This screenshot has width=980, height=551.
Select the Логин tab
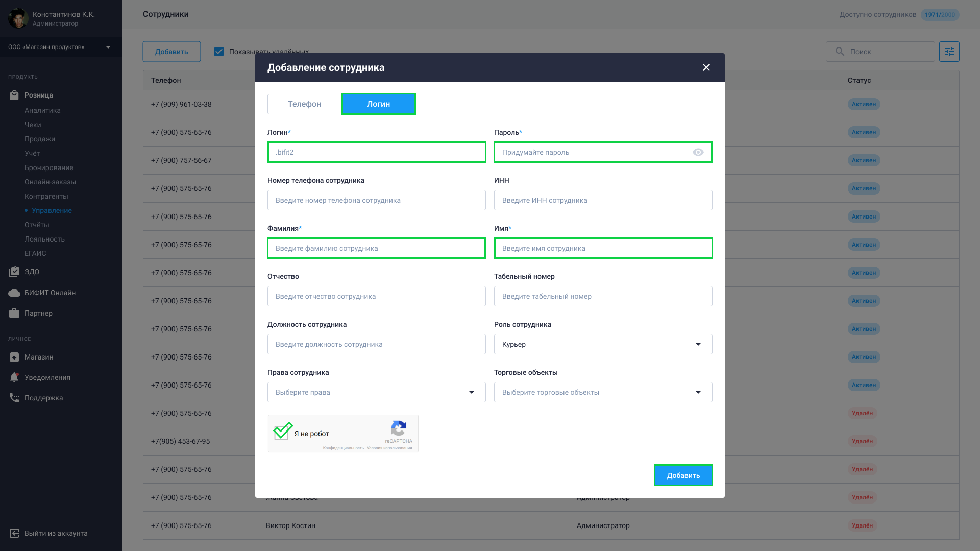pos(378,104)
